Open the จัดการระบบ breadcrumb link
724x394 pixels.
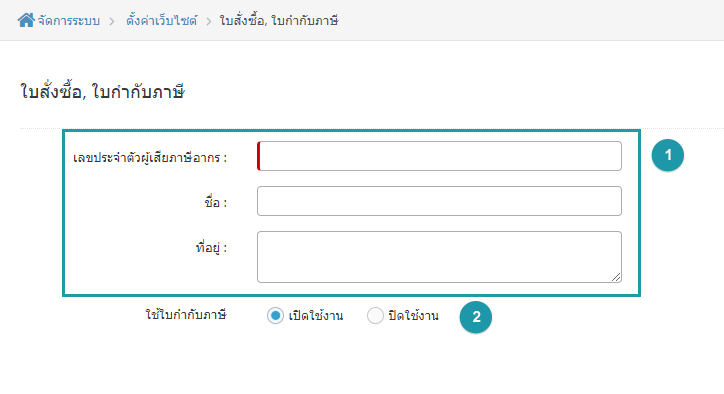tap(68, 21)
